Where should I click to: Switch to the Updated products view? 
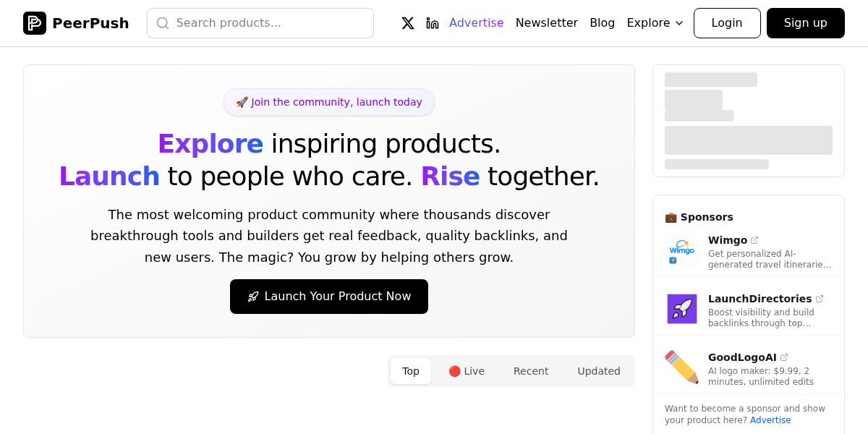click(x=598, y=370)
